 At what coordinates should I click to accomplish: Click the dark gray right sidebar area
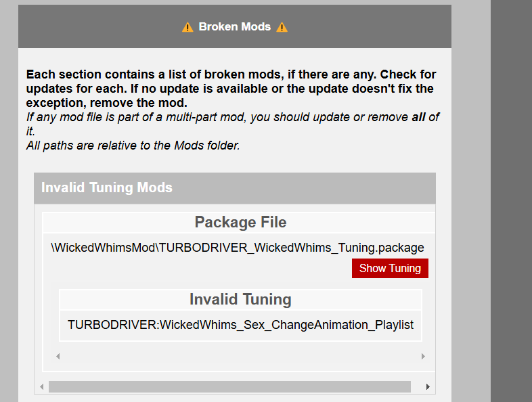click(x=511, y=201)
